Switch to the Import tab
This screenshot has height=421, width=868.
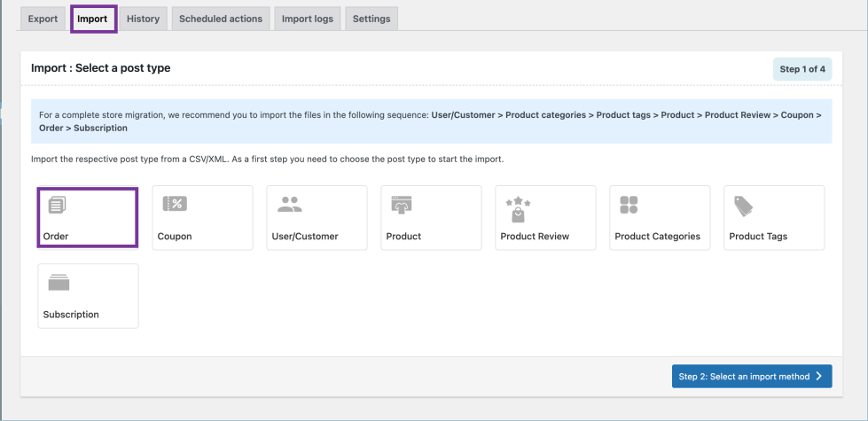pyautogui.click(x=92, y=19)
